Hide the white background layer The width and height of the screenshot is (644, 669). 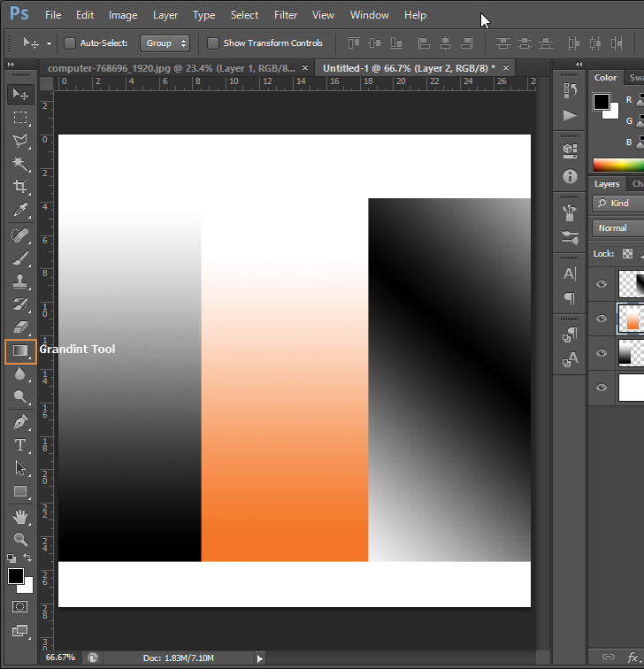[x=602, y=388]
